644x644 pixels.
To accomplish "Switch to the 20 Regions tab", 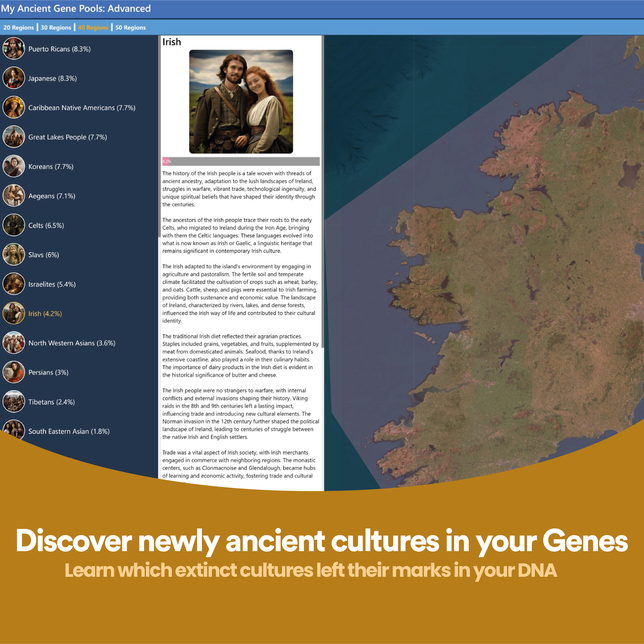I will click(x=19, y=28).
